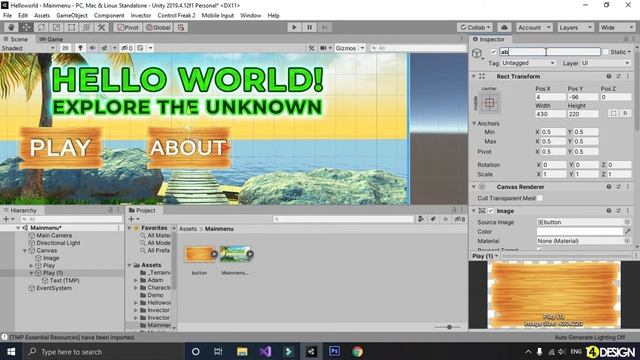Toggle Global handle rotation button
The image size is (640, 360).
point(158,27)
